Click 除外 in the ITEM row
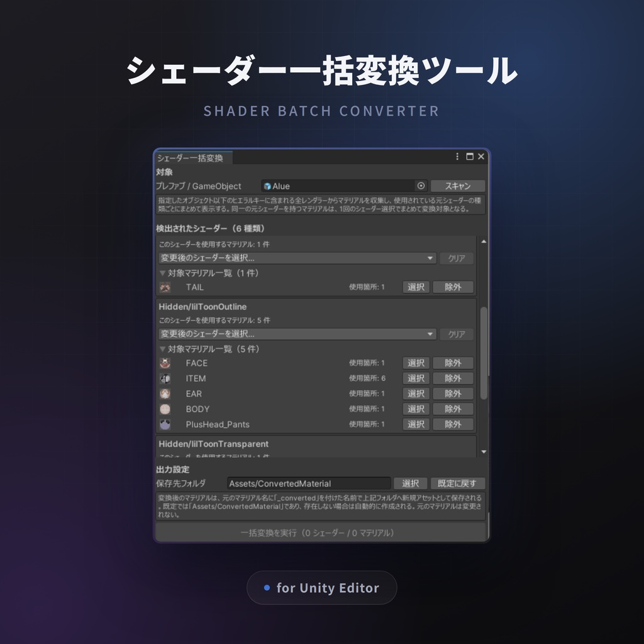644x644 pixels. click(x=453, y=378)
